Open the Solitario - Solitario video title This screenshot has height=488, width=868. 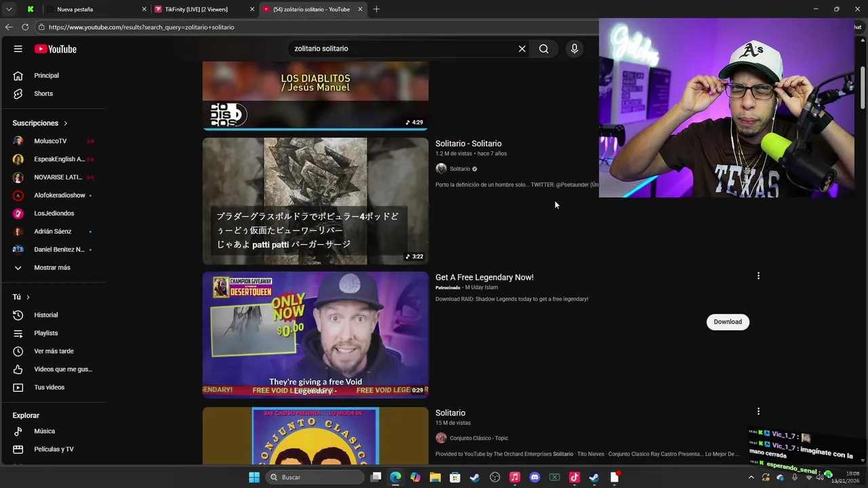(x=469, y=144)
